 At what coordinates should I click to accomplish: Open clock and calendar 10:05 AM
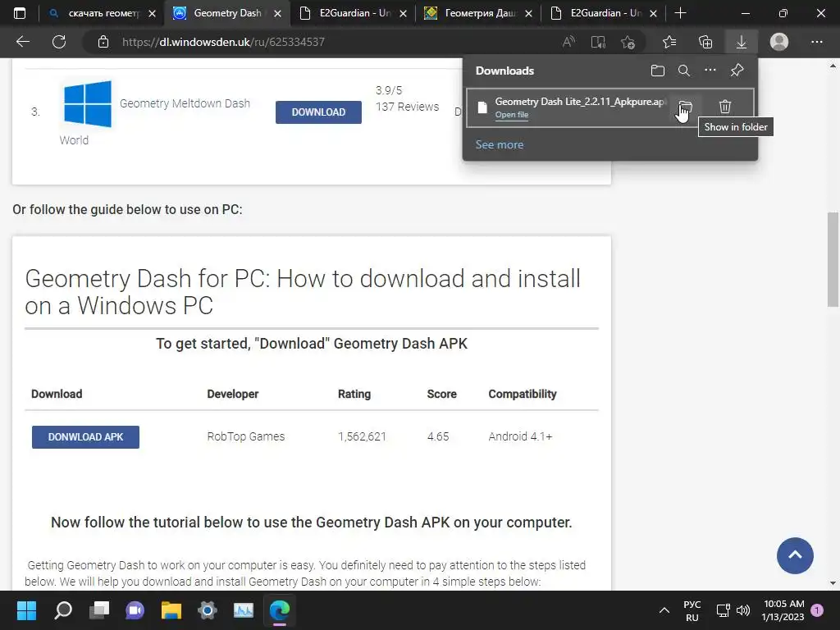(783, 610)
